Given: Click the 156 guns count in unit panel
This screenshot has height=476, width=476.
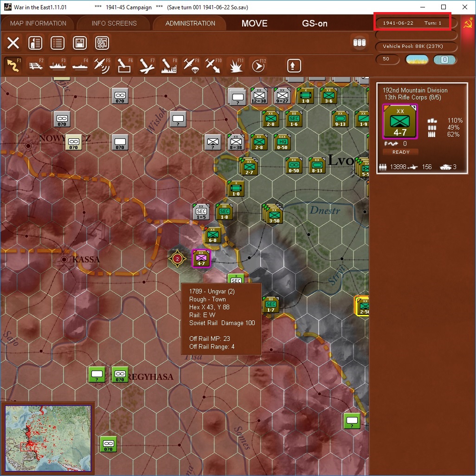Looking at the screenshot, I should (426, 167).
